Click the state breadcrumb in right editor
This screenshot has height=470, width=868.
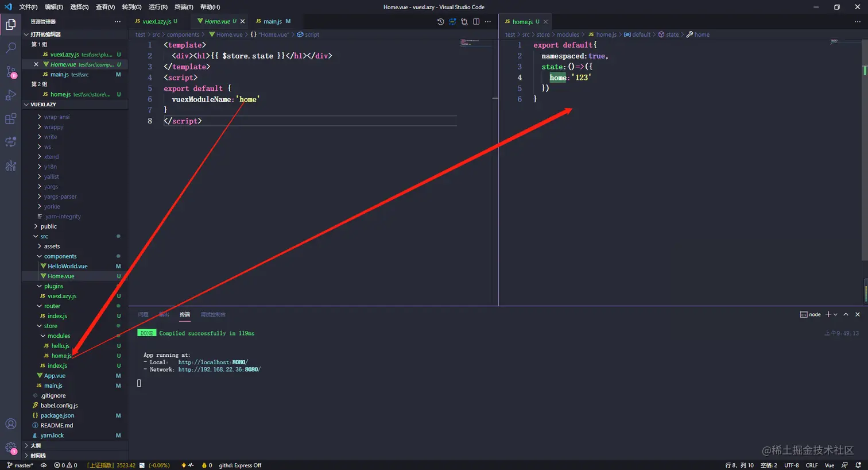[668, 34]
